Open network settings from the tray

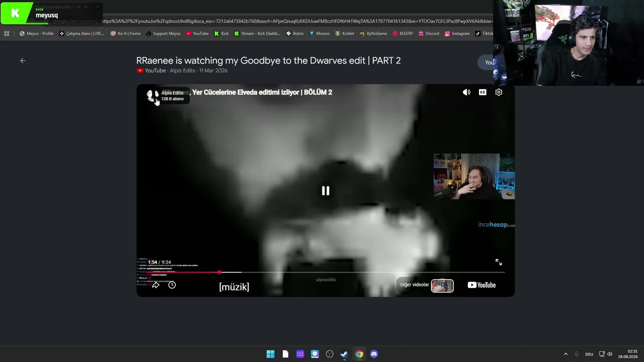(602, 354)
